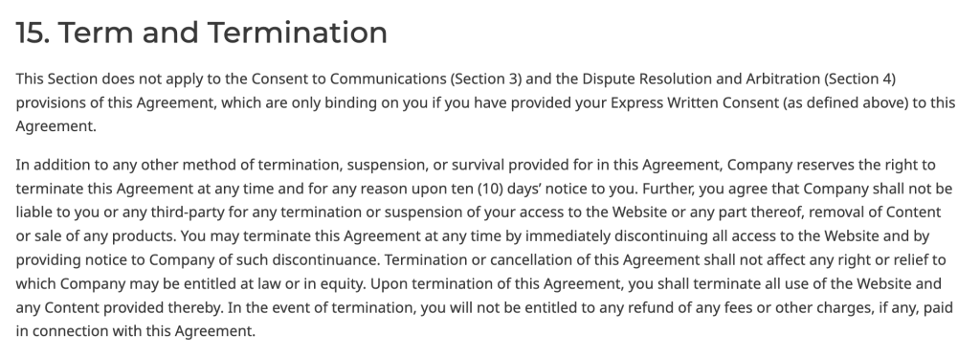
Task: Click the final words 'in connection with this Agreement.'
Action: tap(136, 332)
